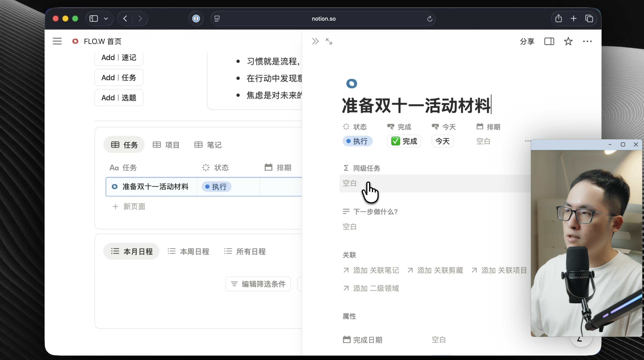Toggle the 今天 button property
Image resolution: width=644 pixels, height=360 pixels.
click(x=442, y=141)
